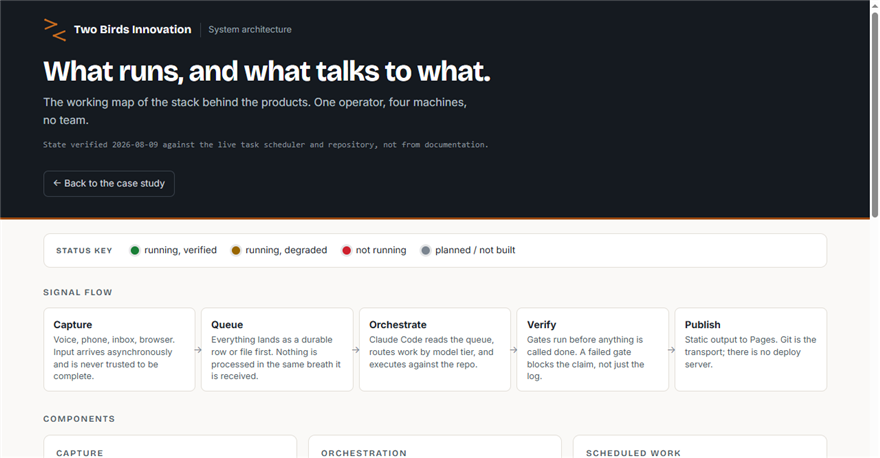The image size is (880, 458).
Task: Click the arrow between Queue and Orchestrate
Action: [x=356, y=350]
